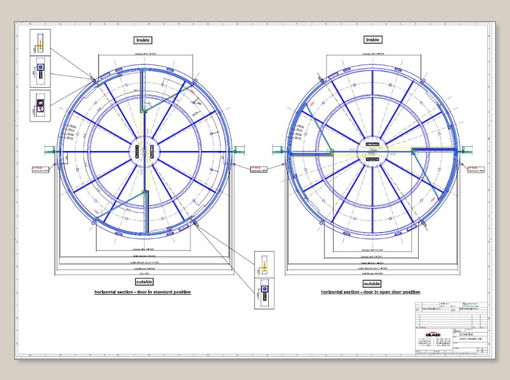Click the red-text callout left of left circle

[x=40, y=170]
